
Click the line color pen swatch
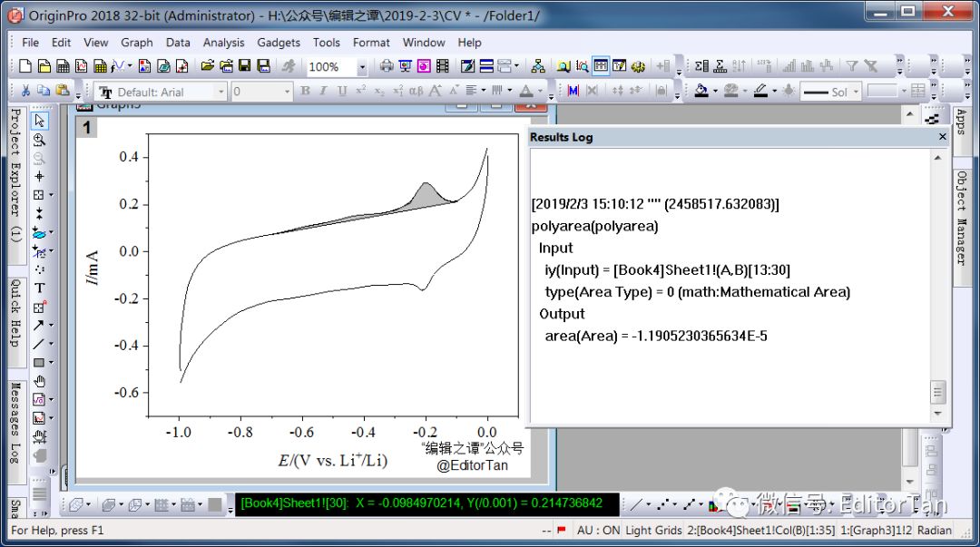pos(760,92)
